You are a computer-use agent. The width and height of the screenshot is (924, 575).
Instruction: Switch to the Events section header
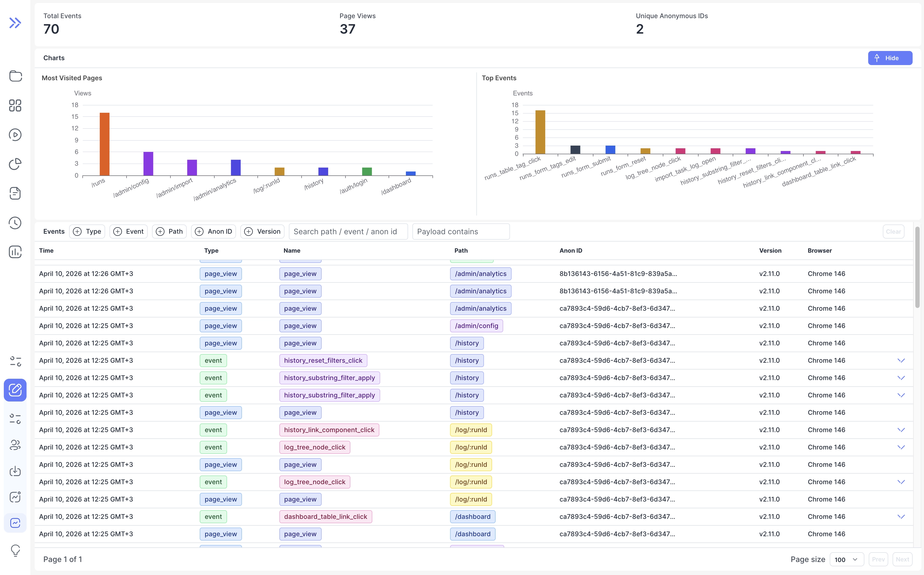[x=54, y=231]
